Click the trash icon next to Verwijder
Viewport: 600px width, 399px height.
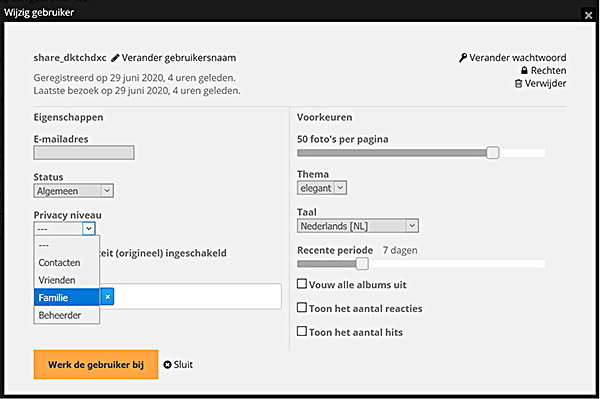(518, 83)
